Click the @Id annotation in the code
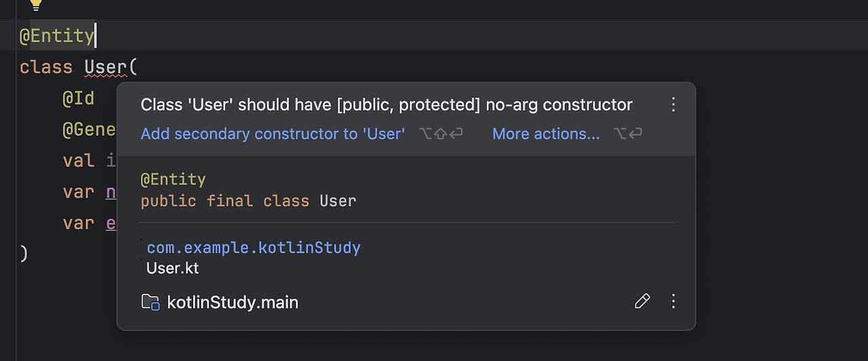This screenshot has width=868, height=361. [78, 98]
